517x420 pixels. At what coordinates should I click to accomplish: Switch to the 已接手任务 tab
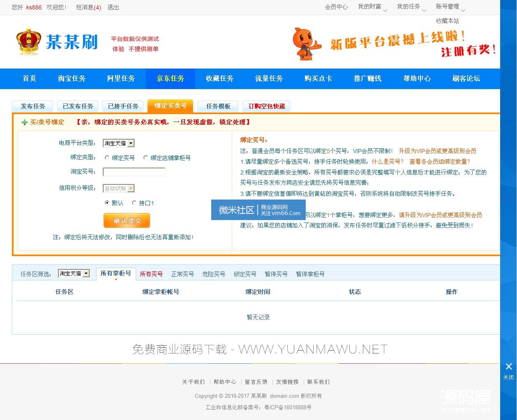pyautogui.click(x=123, y=106)
